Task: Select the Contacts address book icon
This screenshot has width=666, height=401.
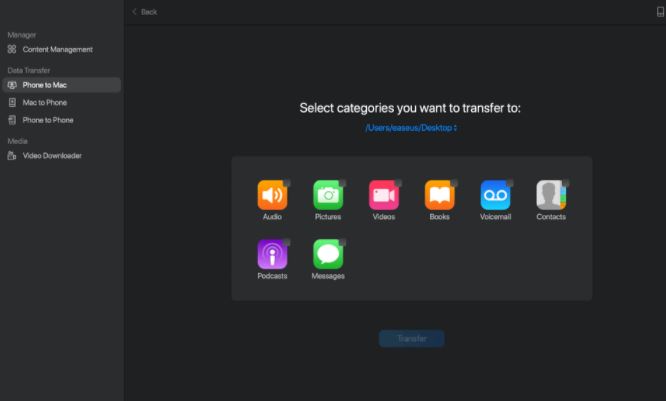Action: [550, 195]
